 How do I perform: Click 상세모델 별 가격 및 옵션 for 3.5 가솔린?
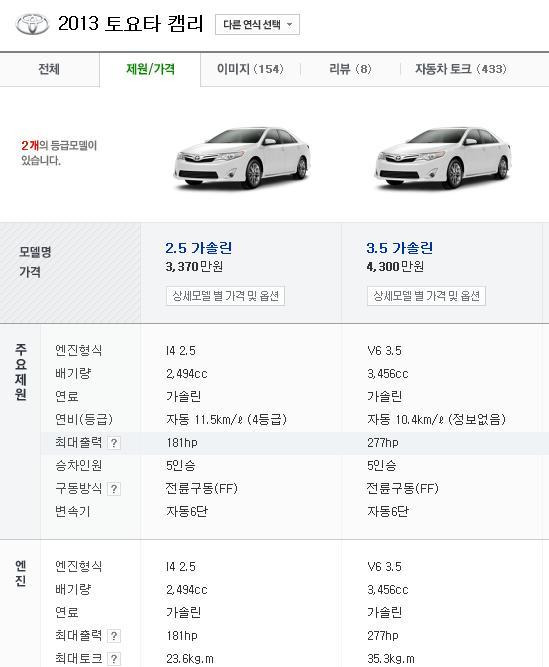[x=426, y=296]
